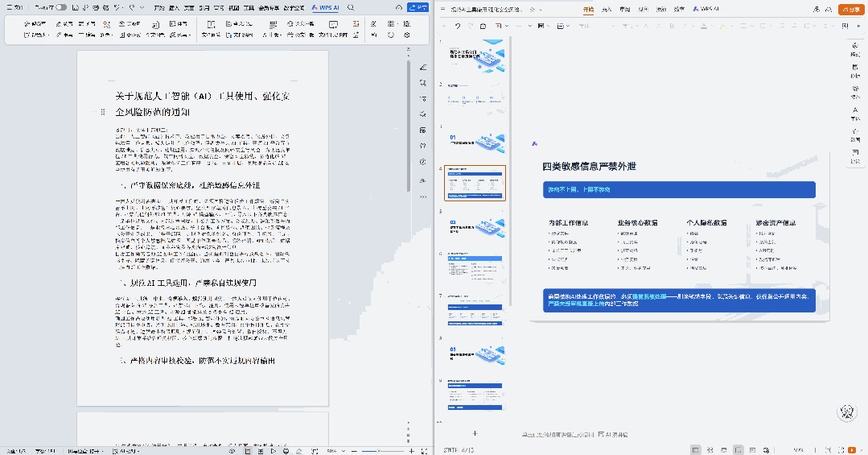This screenshot has width=868, height=455.
Task: Toggle the switch in Writer's title bar
Action: 61,7
